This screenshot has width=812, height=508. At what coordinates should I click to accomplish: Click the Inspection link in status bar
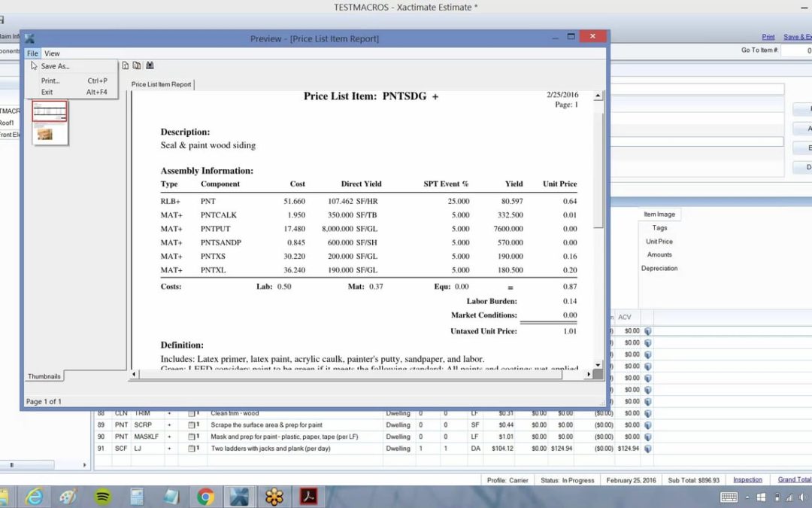(747, 479)
